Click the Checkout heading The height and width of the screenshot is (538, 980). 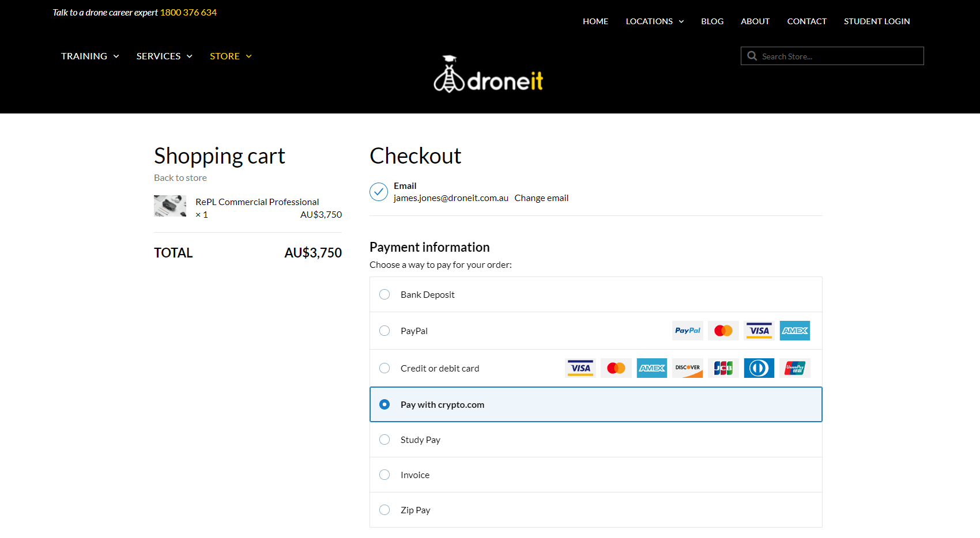pyautogui.click(x=415, y=156)
